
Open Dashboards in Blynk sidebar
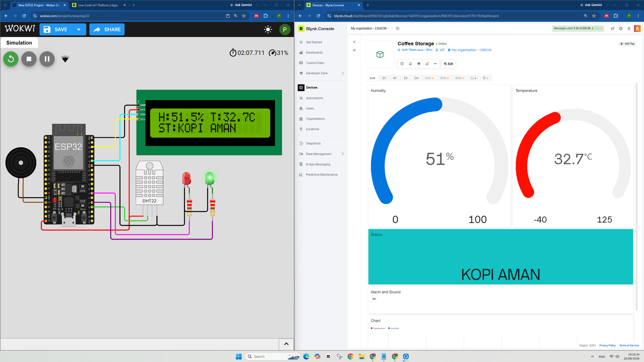tap(314, 53)
